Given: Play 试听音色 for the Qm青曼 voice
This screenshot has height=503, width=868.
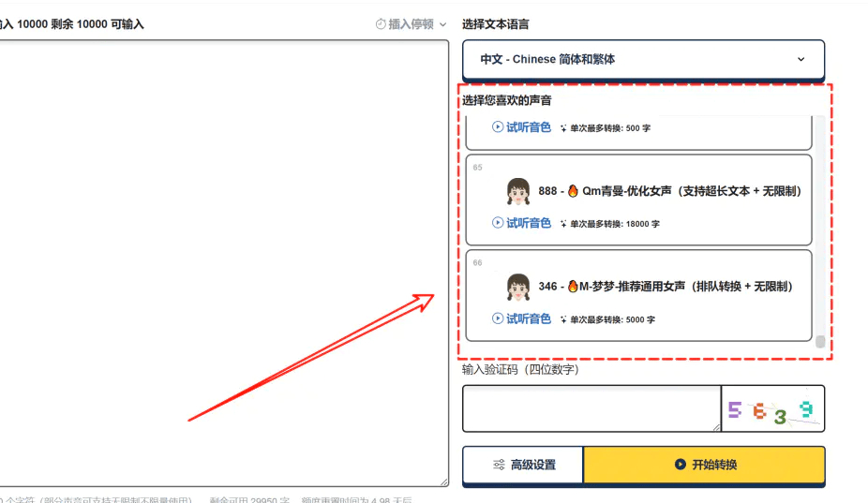Looking at the screenshot, I should tap(521, 223).
